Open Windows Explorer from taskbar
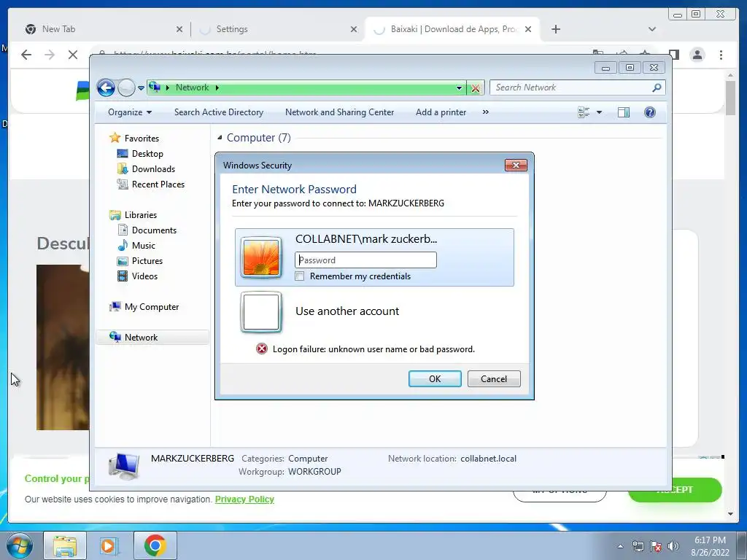Image resolution: width=747 pixels, height=560 pixels. point(65,545)
